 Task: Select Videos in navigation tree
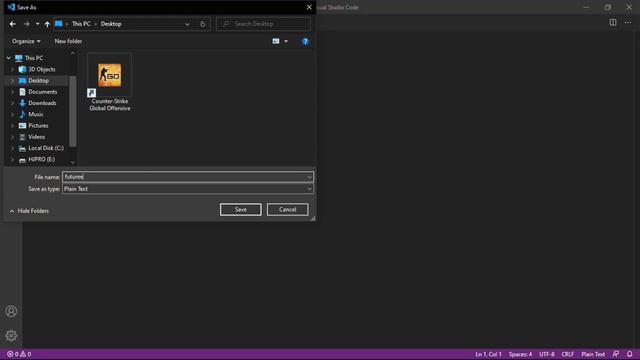click(36, 137)
